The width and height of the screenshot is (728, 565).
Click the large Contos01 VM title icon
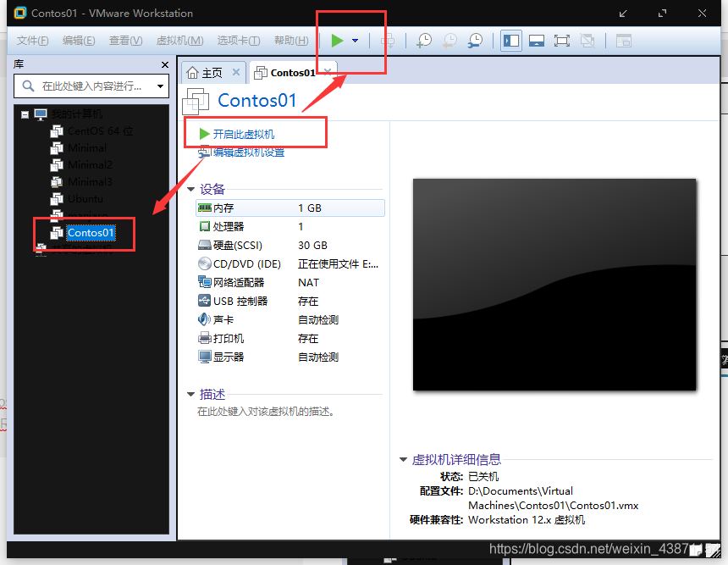tap(196, 101)
